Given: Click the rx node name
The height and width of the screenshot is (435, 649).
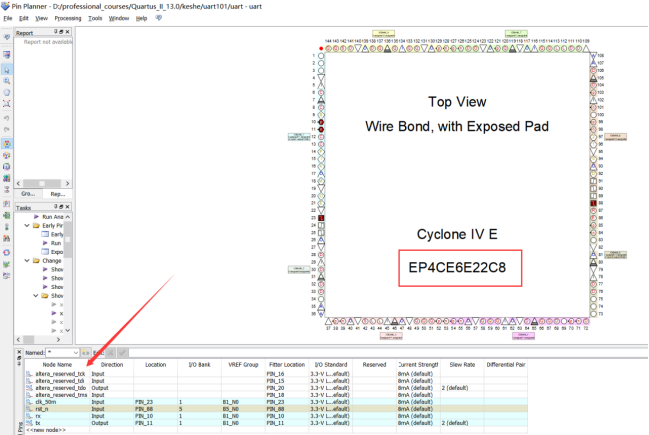Looking at the screenshot, I should [x=38, y=416].
